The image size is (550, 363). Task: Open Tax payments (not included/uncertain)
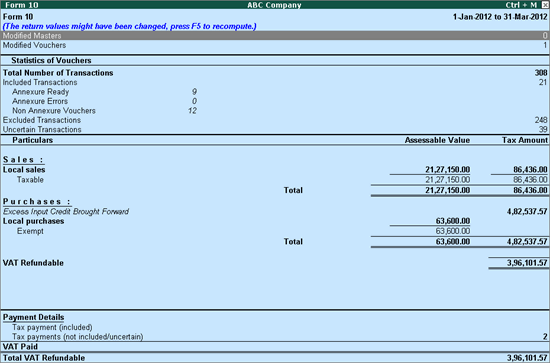click(x=275, y=337)
